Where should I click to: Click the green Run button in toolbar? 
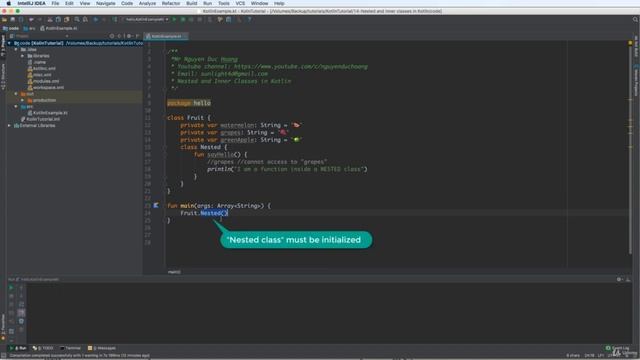[174, 19]
